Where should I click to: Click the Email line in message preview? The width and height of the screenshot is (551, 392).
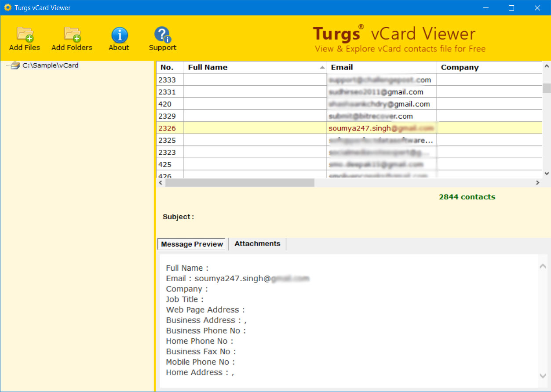point(237,279)
